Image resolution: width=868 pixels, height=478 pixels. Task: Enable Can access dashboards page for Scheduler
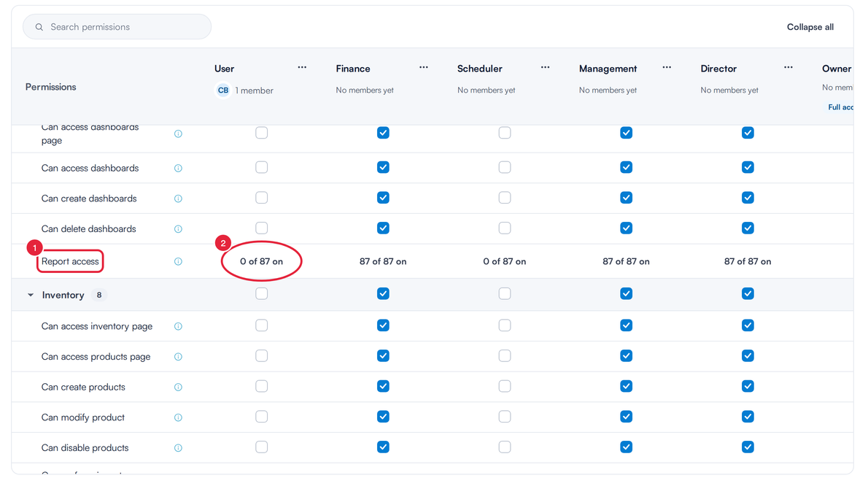point(505,133)
